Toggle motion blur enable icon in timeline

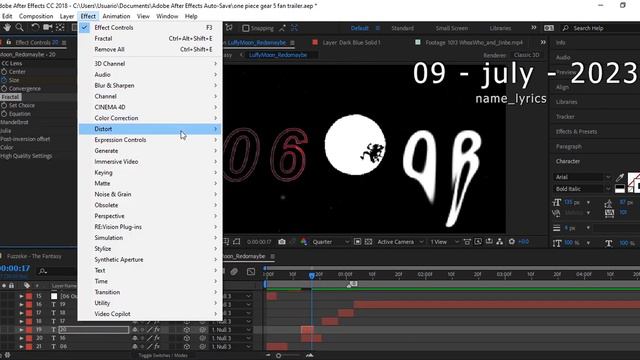pyautogui.click(x=234, y=272)
